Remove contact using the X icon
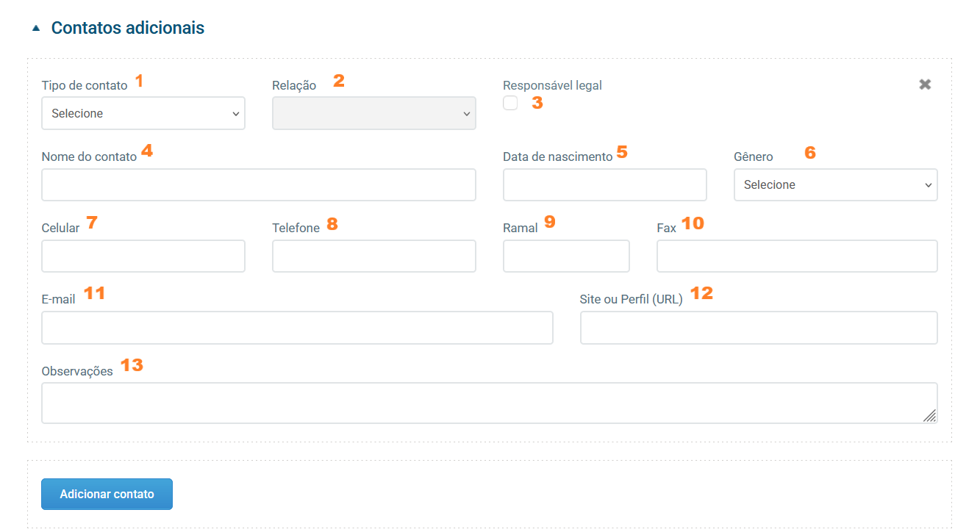The image size is (980, 532). pos(925,85)
